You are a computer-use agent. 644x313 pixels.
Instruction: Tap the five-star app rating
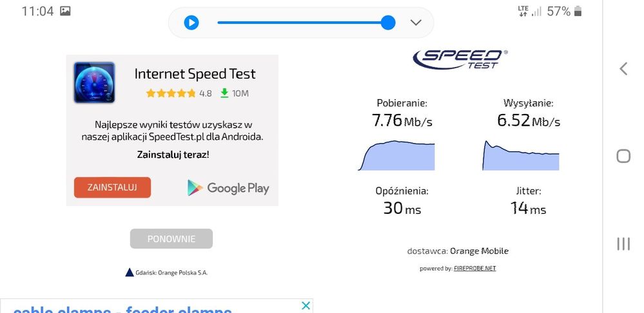click(171, 93)
